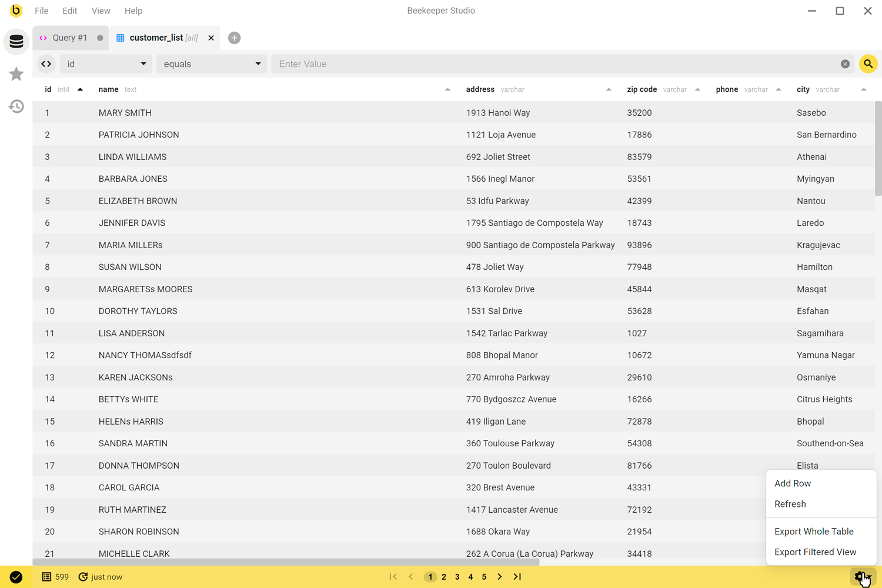Open the query history icon in sidebar

(16, 106)
